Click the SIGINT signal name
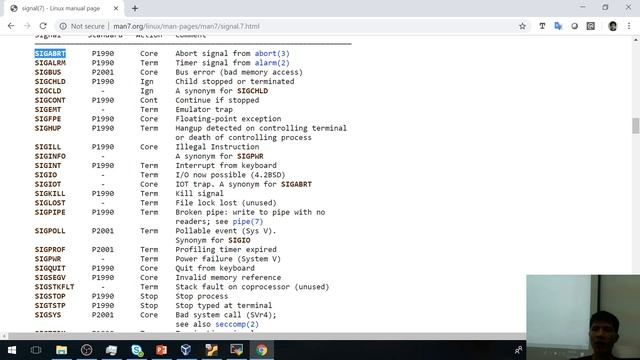This screenshot has height=360, width=640. tap(48, 165)
